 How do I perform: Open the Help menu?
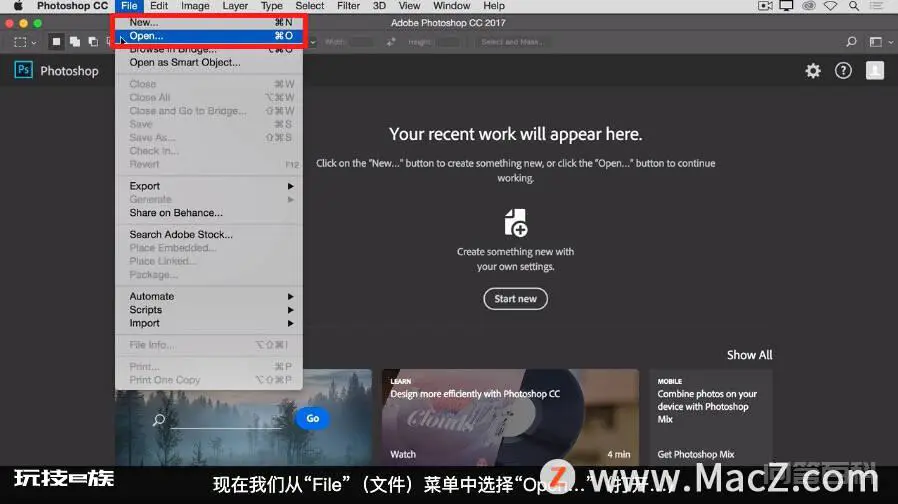(494, 6)
